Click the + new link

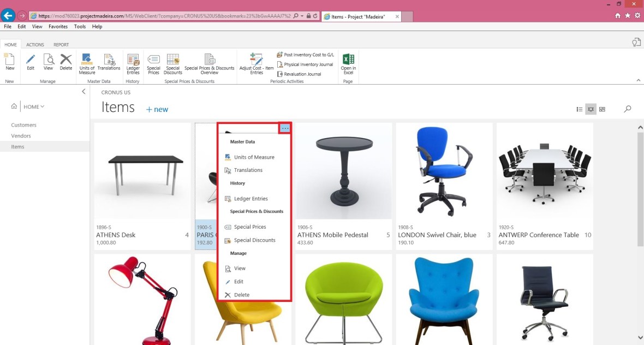[x=157, y=109]
